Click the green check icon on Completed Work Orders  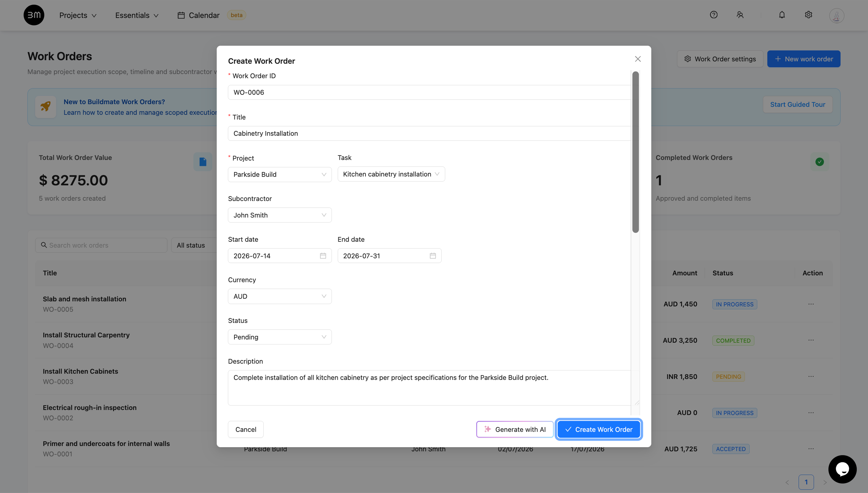click(820, 162)
